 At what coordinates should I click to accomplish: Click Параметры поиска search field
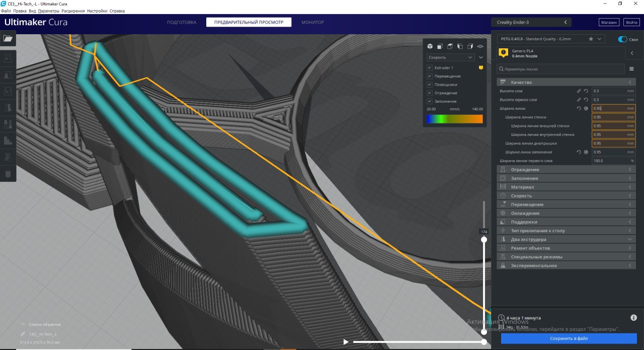560,68
